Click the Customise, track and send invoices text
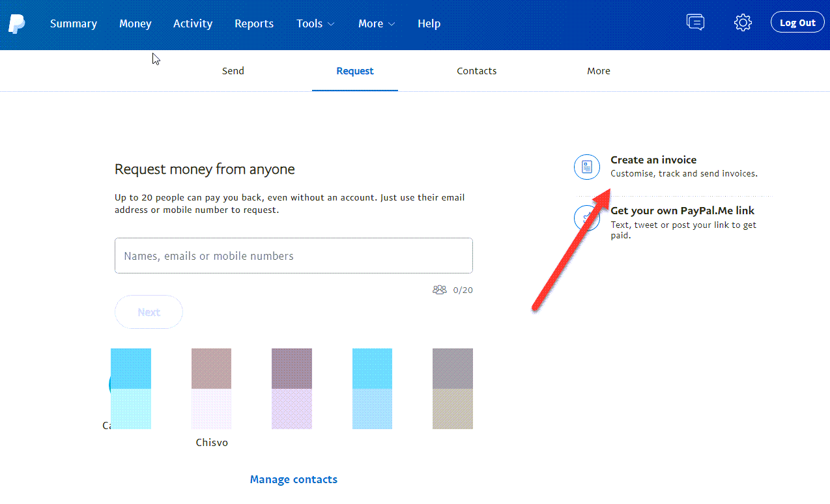This screenshot has height=504, width=830. (684, 174)
